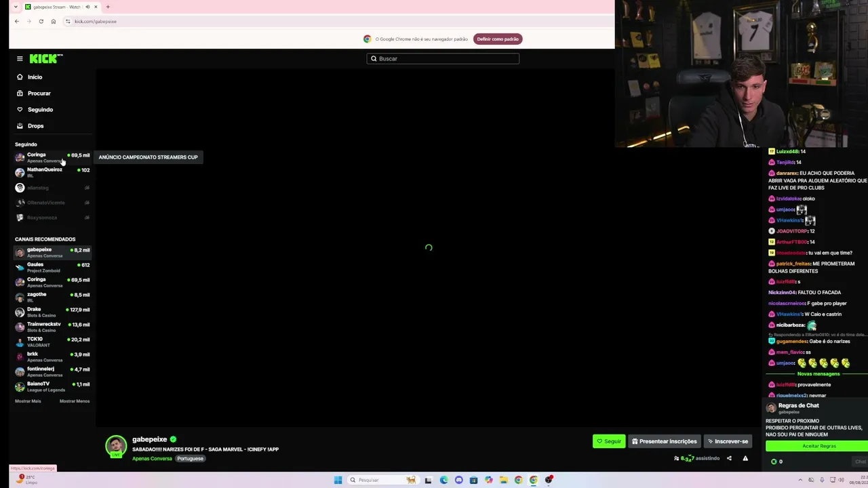Open Coringa's channel under Seguindo
The width and height of the screenshot is (868, 488).
(52, 157)
